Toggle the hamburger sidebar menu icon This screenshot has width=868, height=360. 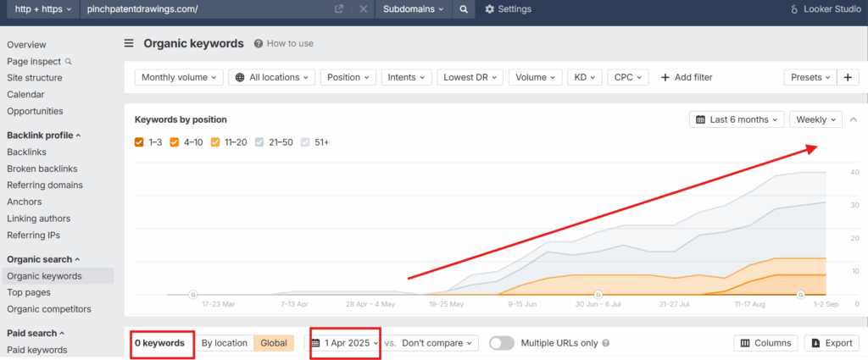tap(129, 43)
